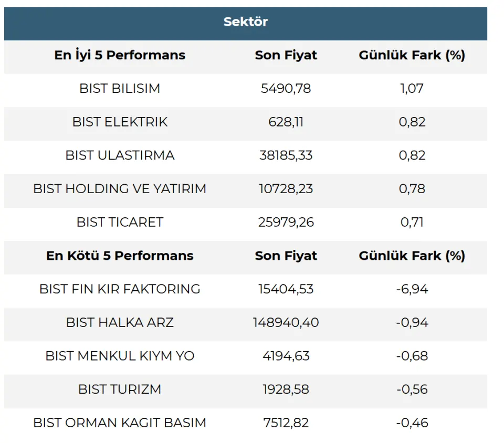Image resolution: width=504 pixels, height=443 pixels.
Task: Select the En Kötü 5 Performans heading
Action: pyautogui.click(x=120, y=256)
